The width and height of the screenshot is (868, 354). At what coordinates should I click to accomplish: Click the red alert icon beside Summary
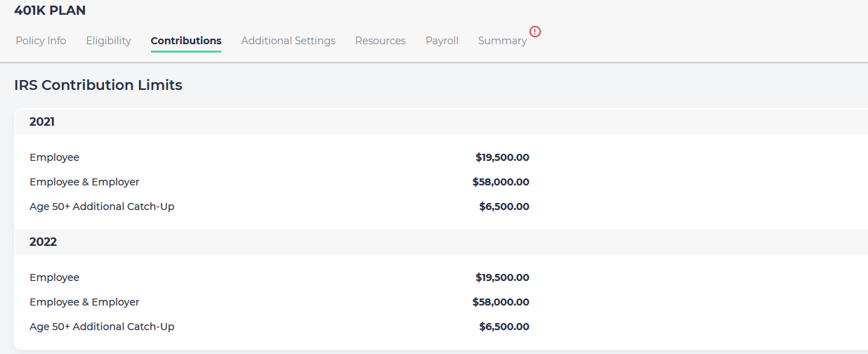535,32
